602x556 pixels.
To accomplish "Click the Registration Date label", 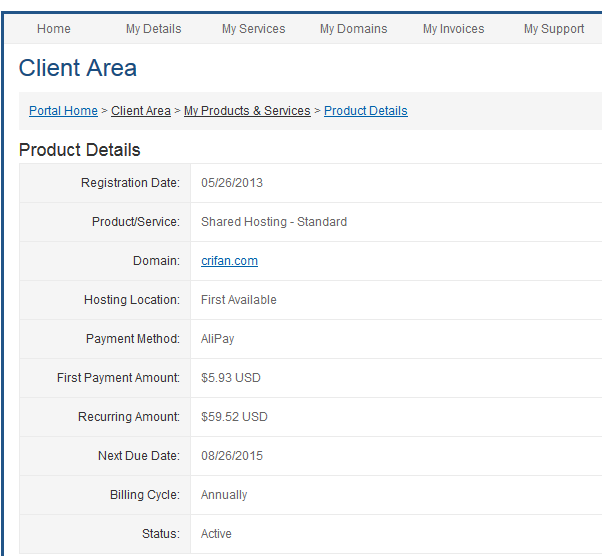I will point(130,183).
